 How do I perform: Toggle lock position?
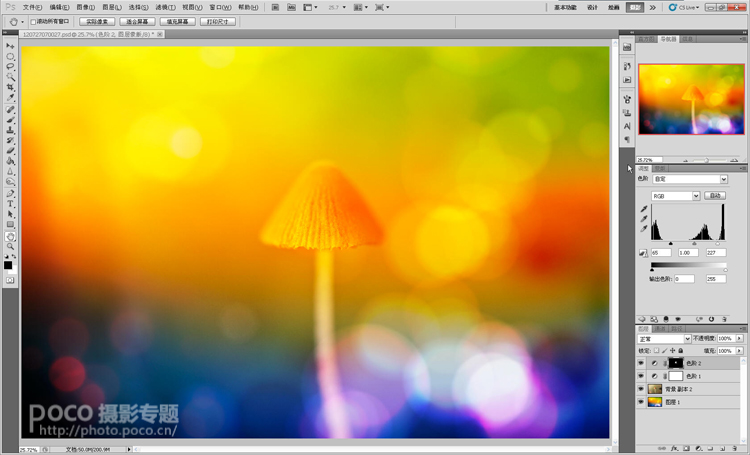click(673, 351)
